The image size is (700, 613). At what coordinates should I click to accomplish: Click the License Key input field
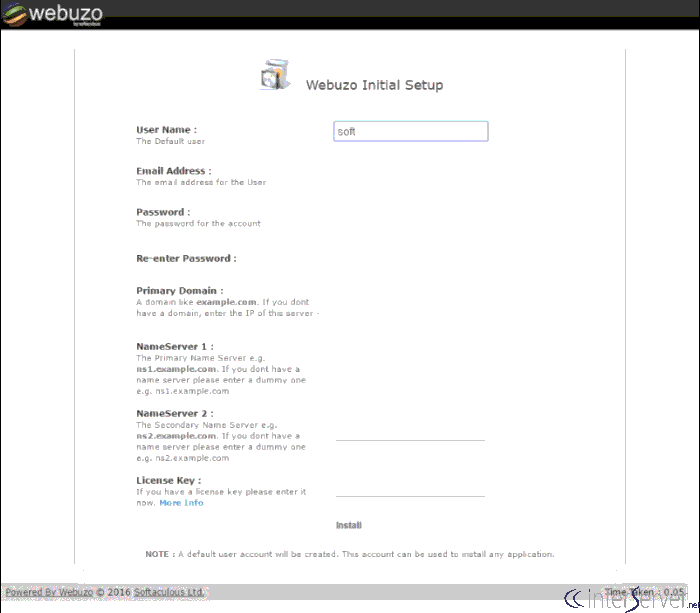410,487
